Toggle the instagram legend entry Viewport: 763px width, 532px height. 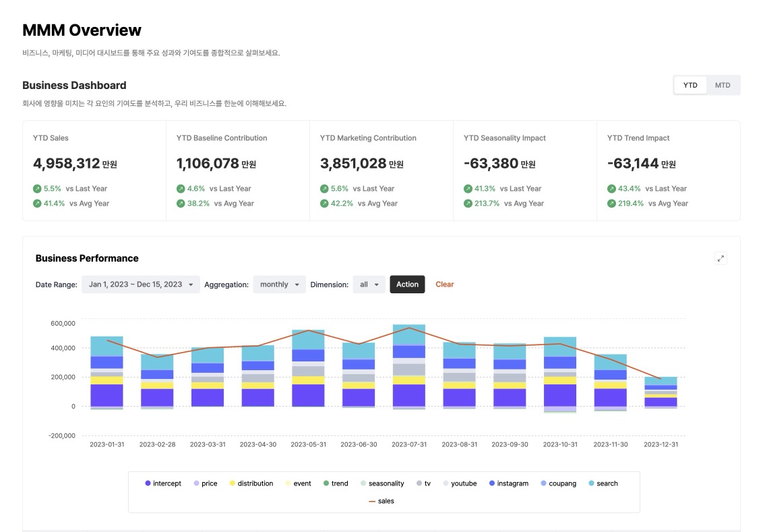[508, 483]
